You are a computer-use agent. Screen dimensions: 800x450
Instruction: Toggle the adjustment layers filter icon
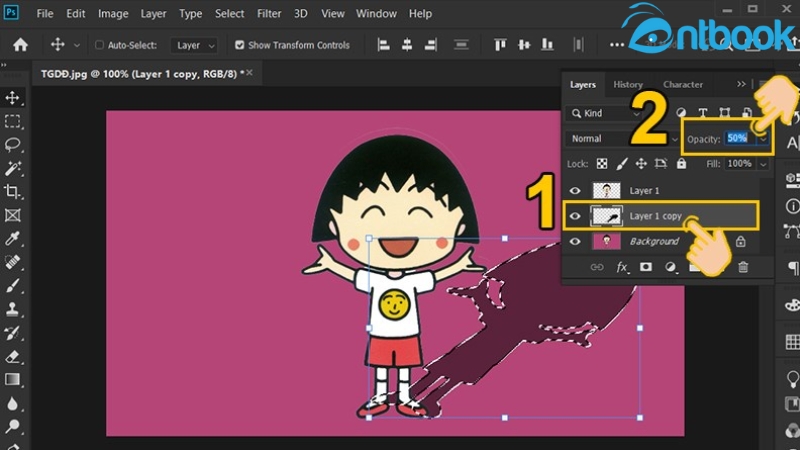click(x=681, y=113)
